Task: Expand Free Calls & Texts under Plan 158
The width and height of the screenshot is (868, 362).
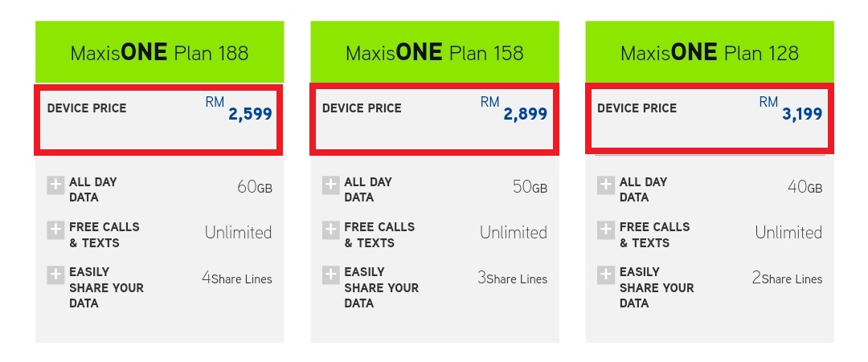Action: tap(331, 231)
